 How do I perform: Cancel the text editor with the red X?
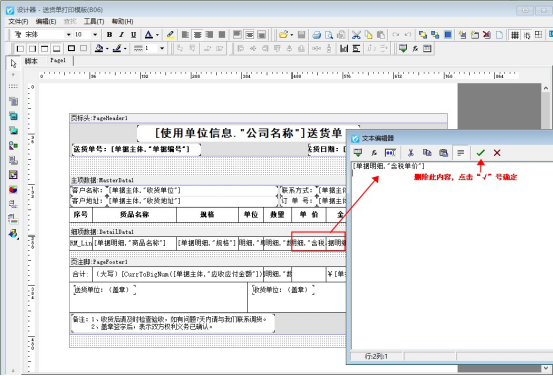point(497,153)
